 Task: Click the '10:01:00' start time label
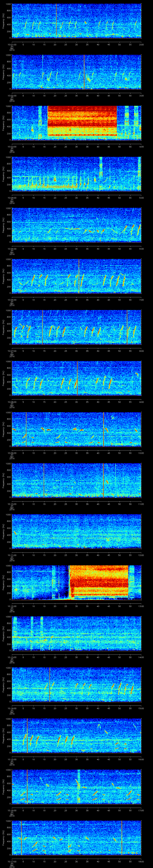point(12,44)
